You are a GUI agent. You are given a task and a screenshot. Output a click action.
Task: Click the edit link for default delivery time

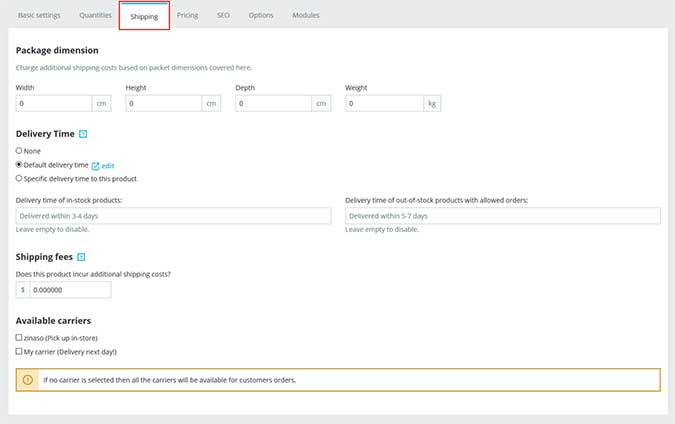[108, 165]
